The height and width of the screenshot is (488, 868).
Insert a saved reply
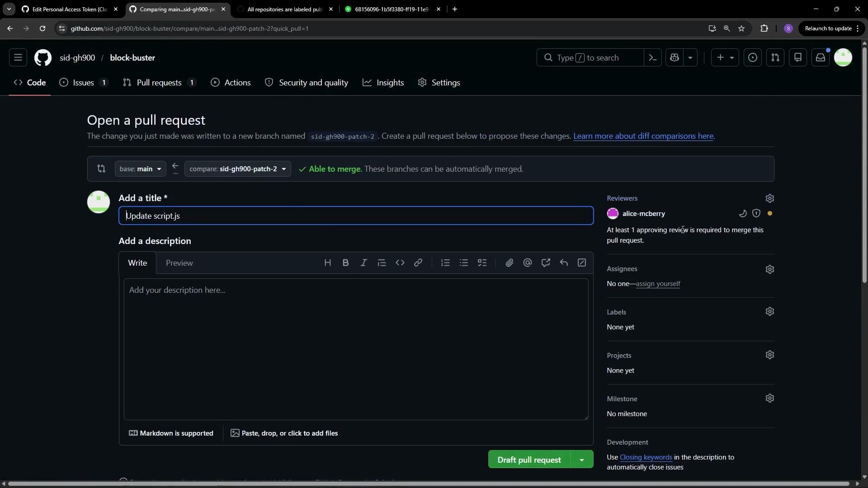coord(564,263)
